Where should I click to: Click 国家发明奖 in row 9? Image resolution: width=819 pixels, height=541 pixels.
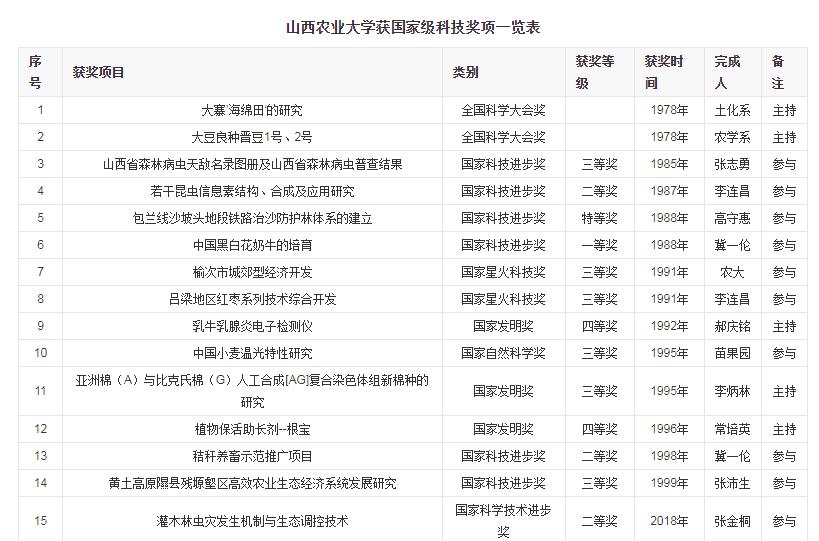(504, 327)
